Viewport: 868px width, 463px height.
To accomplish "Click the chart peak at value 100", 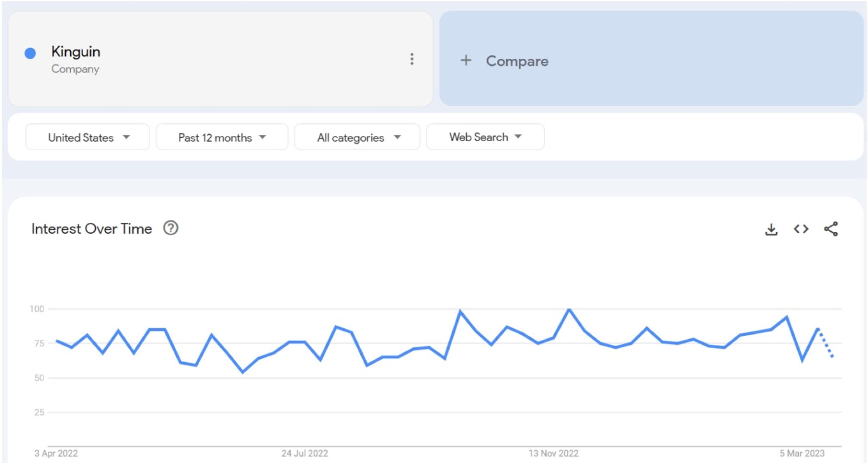I will point(569,310).
